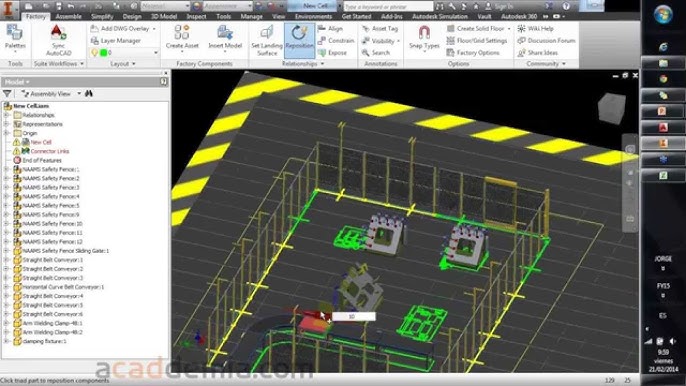Expand NAAMS Safety Fence:1 node

tap(6, 169)
